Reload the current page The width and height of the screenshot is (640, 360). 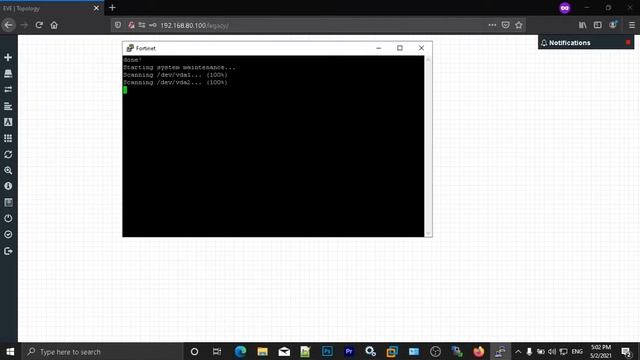click(x=39, y=25)
